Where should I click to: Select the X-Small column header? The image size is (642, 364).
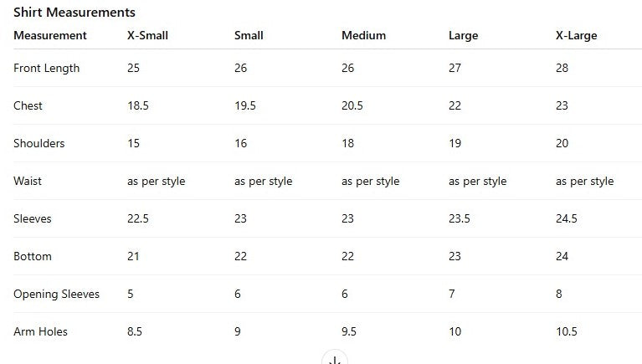147,35
